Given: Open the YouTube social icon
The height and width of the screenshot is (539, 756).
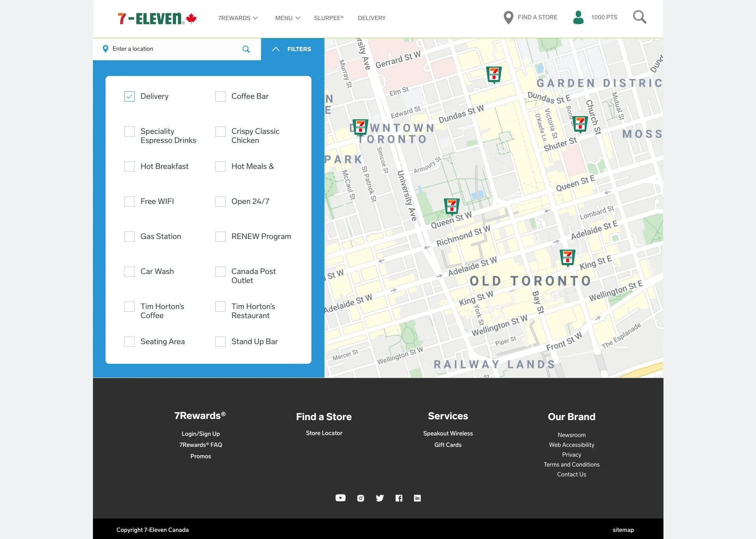Looking at the screenshot, I should [x=341, y=498].
